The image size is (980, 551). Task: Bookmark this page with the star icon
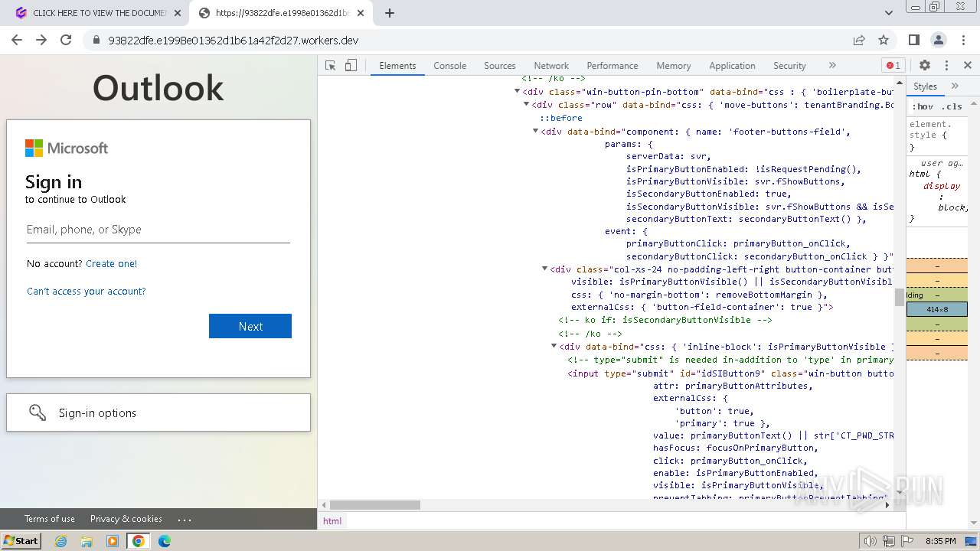pyautogui.click(x=884, y=40)
